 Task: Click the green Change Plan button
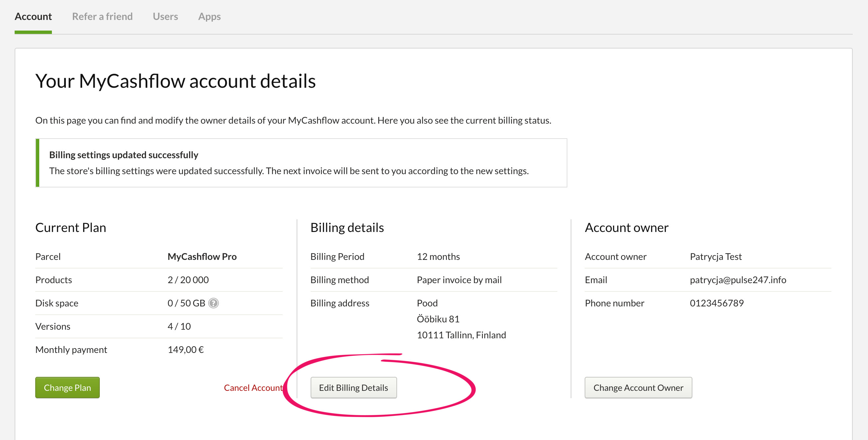(68, 387)
